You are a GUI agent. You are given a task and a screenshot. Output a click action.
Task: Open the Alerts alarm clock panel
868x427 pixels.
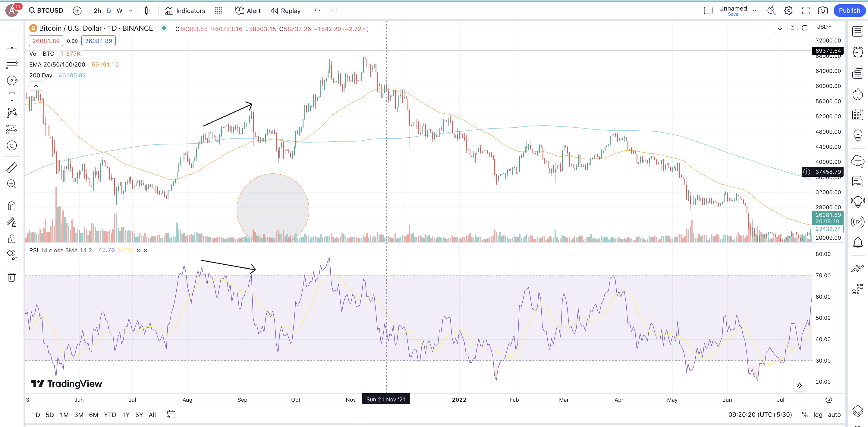857,52
